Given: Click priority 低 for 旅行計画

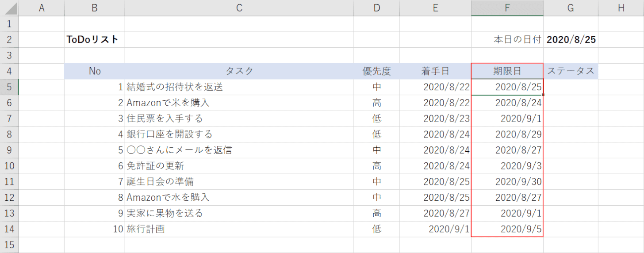Looking at the screenshot, I should point(377,229).
